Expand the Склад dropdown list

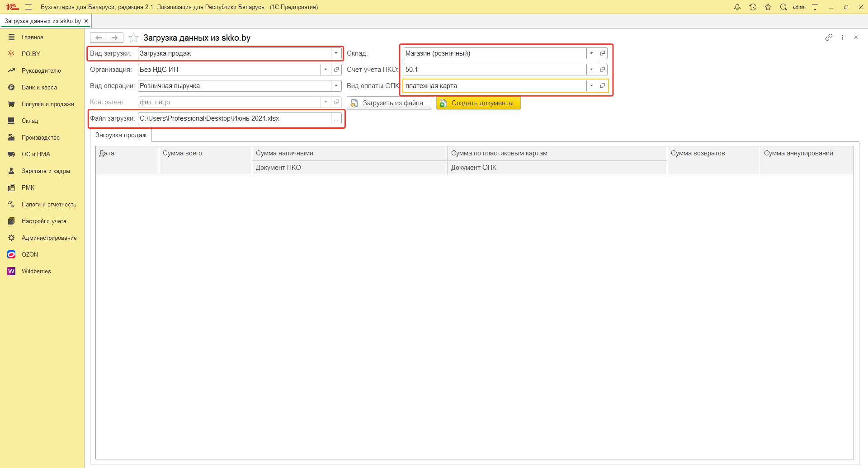pyautogui.click(x=591, y=53)
